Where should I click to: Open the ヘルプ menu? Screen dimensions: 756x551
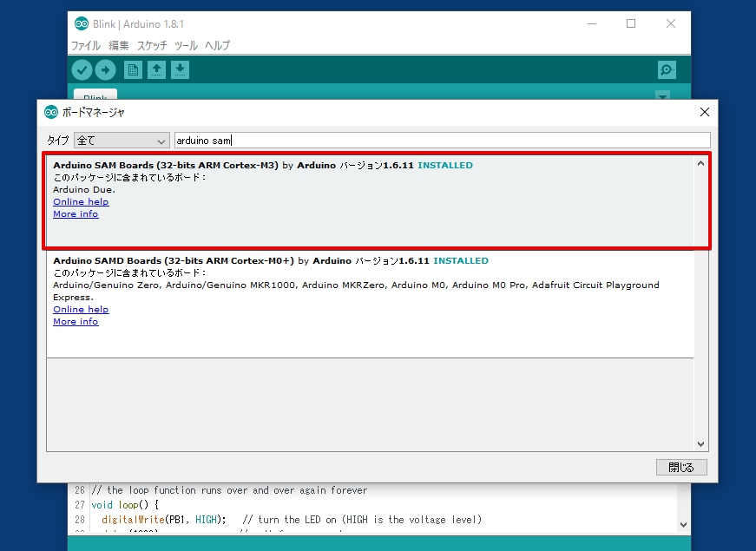click(x=218, y=45)
